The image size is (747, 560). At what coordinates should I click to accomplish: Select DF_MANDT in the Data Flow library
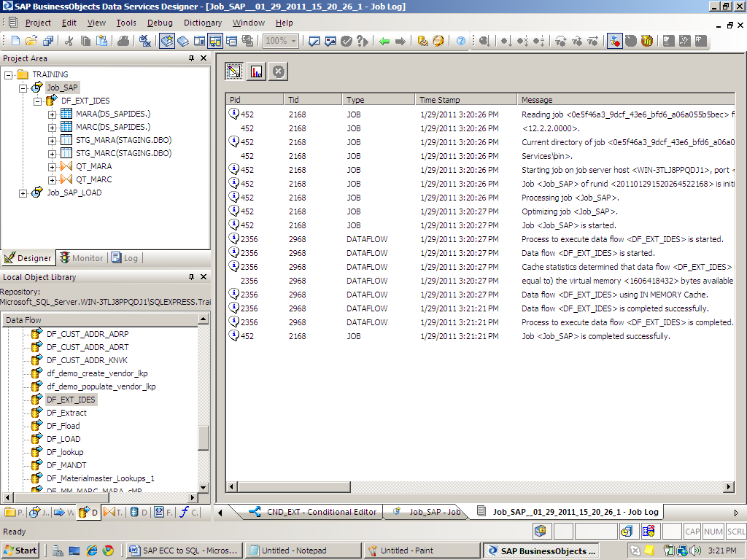pyautogui.click(x=66, y=465)
